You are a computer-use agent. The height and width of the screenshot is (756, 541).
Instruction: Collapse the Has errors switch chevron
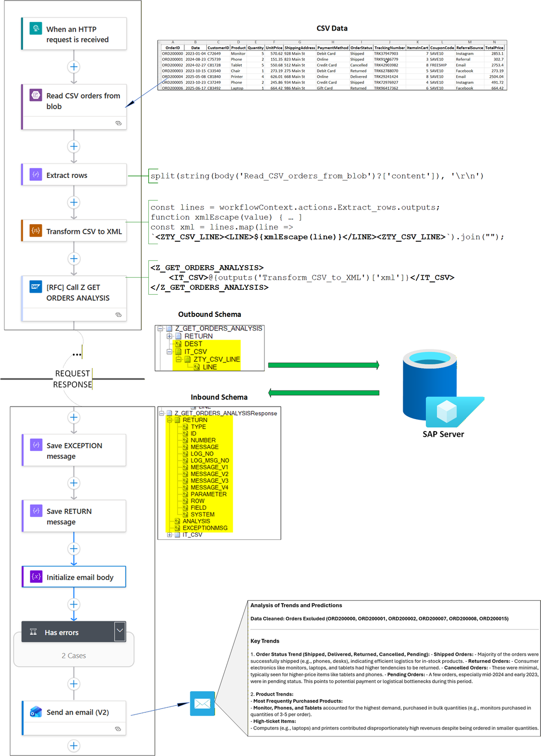[x=119, y=631]
